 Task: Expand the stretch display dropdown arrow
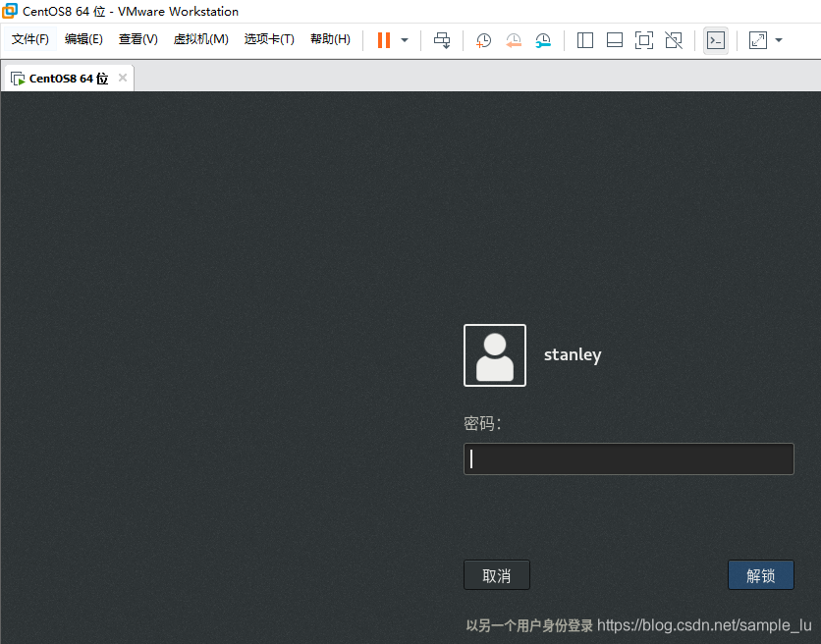tap(779, 40)
